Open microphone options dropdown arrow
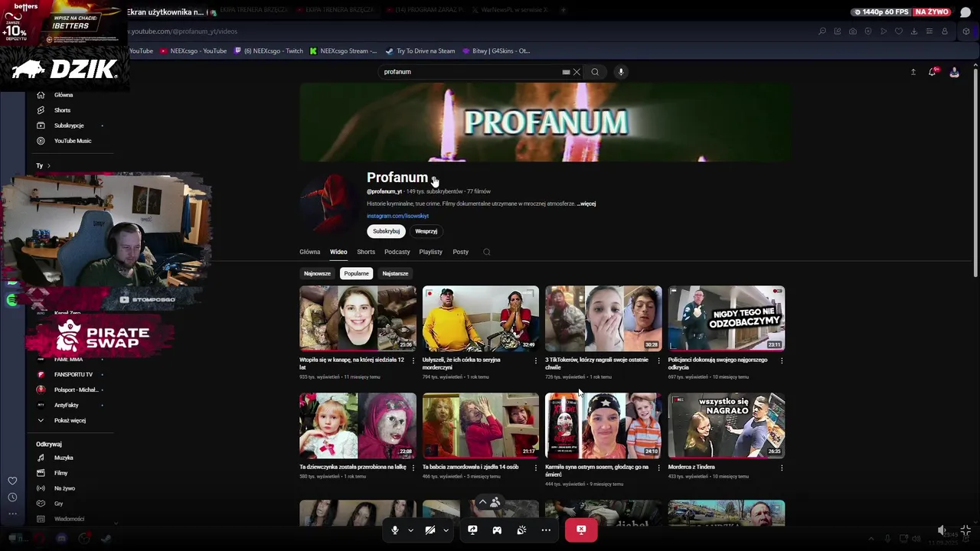 (x=410, y=530)
